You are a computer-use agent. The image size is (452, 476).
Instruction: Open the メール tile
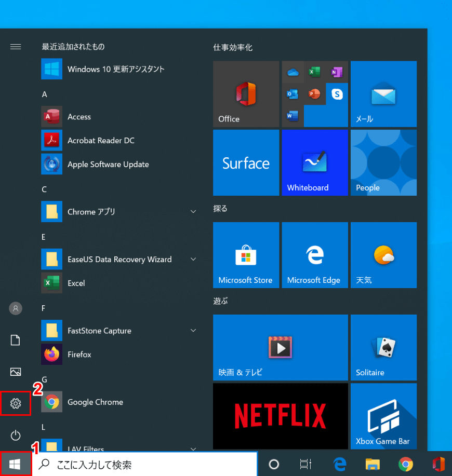tap(383, 94)
